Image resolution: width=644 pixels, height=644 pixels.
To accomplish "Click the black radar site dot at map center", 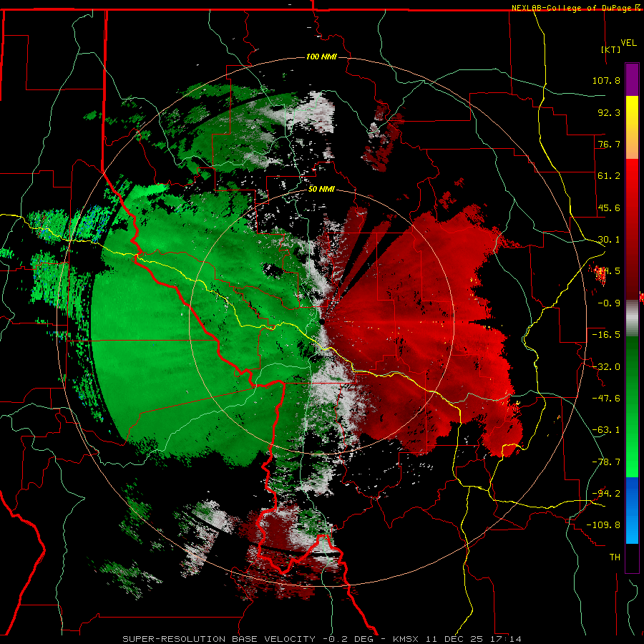I will 322,322.
